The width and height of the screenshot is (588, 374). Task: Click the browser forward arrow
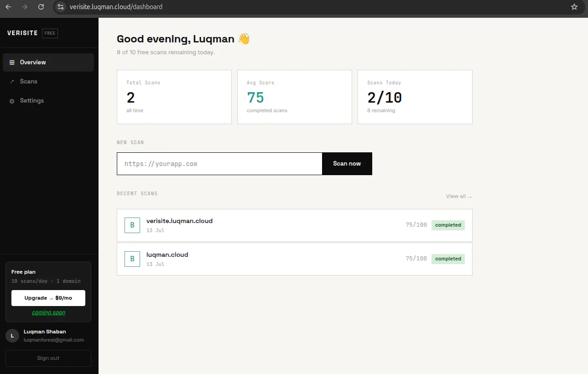tap(25, 7)
